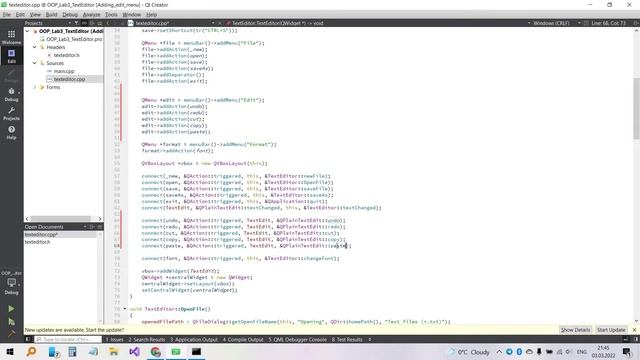
Task: Toggle the left sidebar button in status bar
Action: (x=28, y=339)
